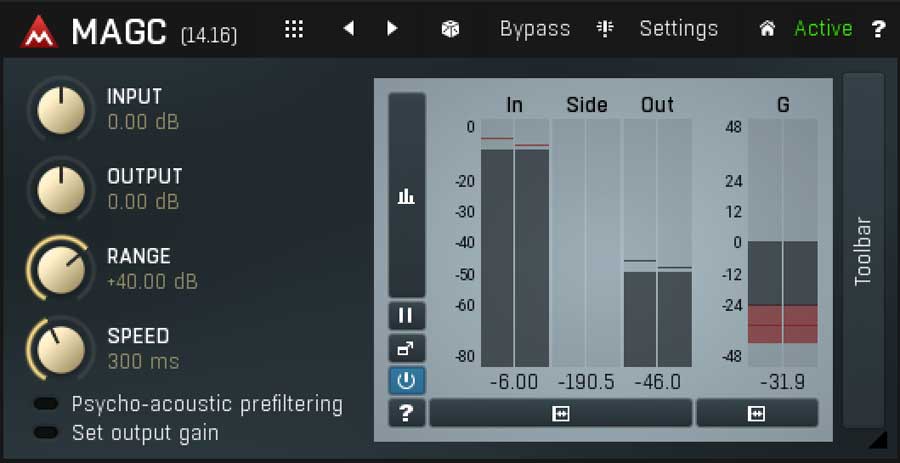Image resolution: width=900 pixels, height=463 pixels.
Task: Pause the meters with pause button
Action: [x=406, y=316]
